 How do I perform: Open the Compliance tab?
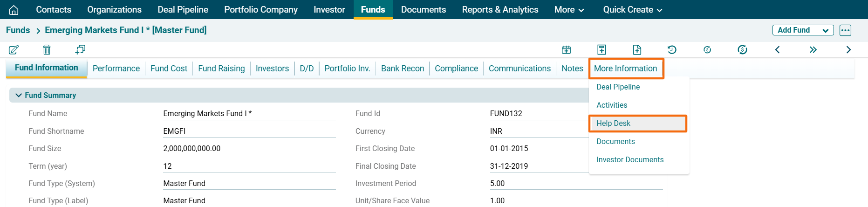click(456, 69)
